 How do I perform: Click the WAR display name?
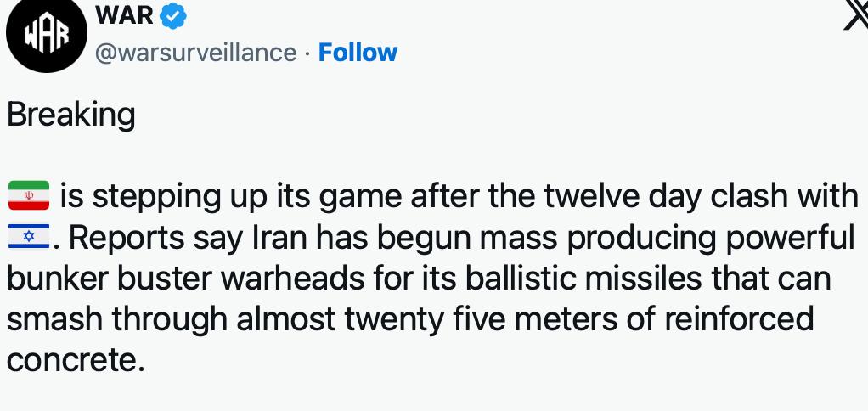(126, 14)
